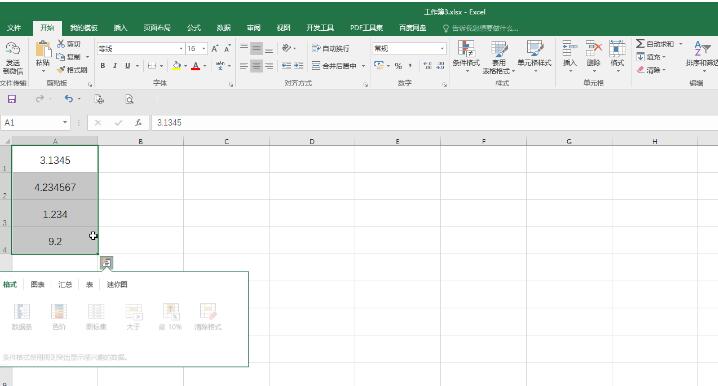Click the Quick Analysis button below selection
The height and width of the screenshot is (386, 718).
click(106, 263)
